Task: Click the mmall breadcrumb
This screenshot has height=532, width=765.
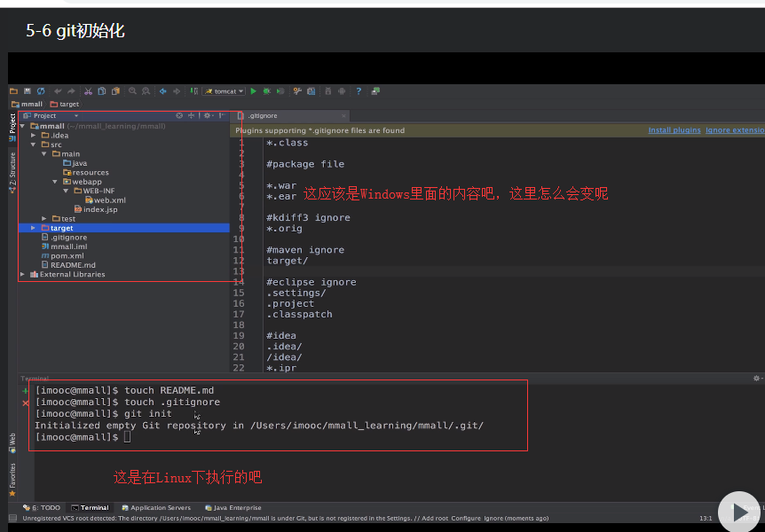Action: coord(28,105)
